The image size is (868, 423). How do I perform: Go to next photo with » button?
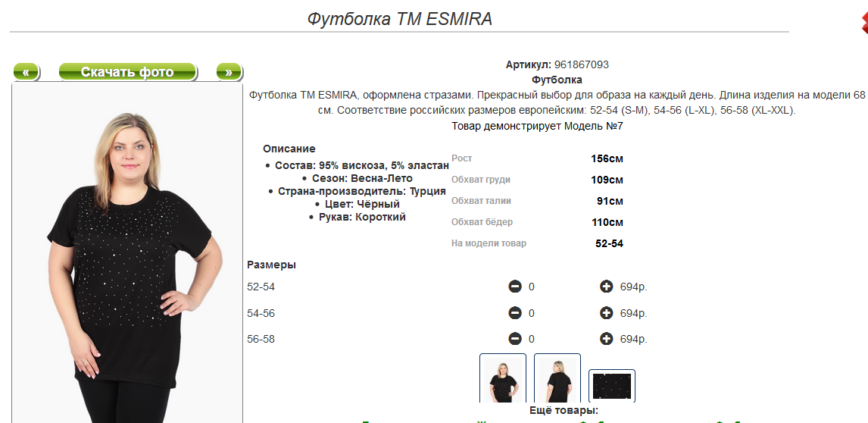click(x=229, y=71)
